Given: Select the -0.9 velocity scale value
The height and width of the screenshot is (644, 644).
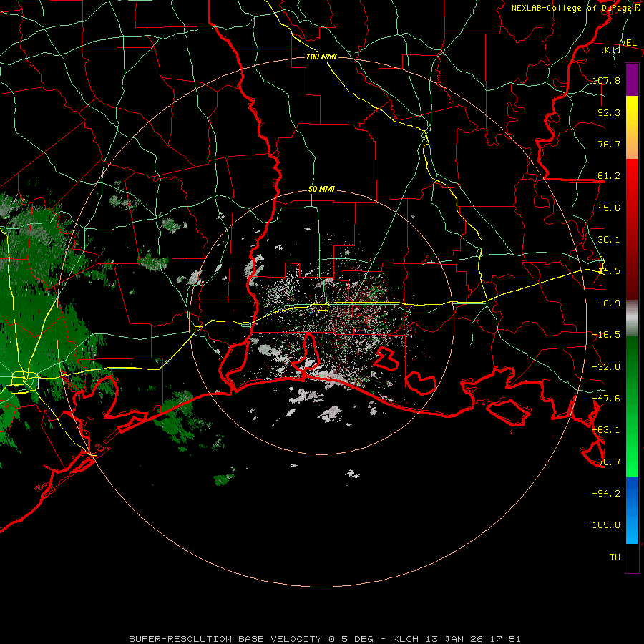Looking at the screenshot, I should 609,303.
